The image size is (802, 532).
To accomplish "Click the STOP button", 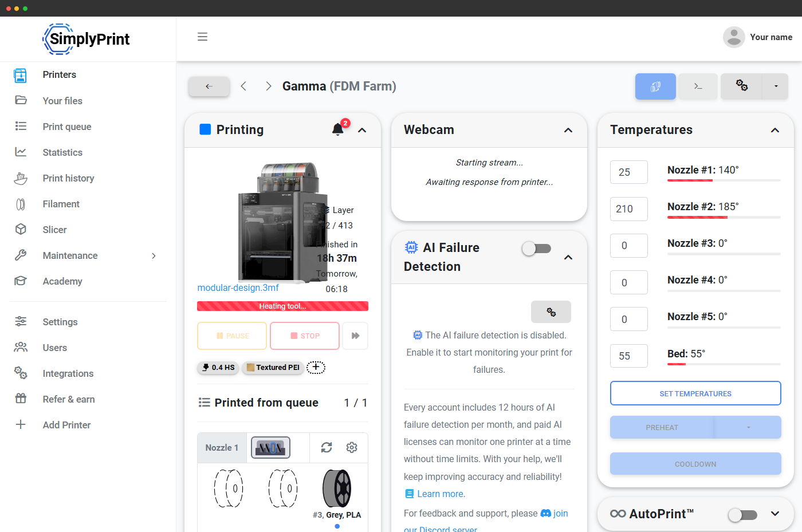I will (305, 336).
